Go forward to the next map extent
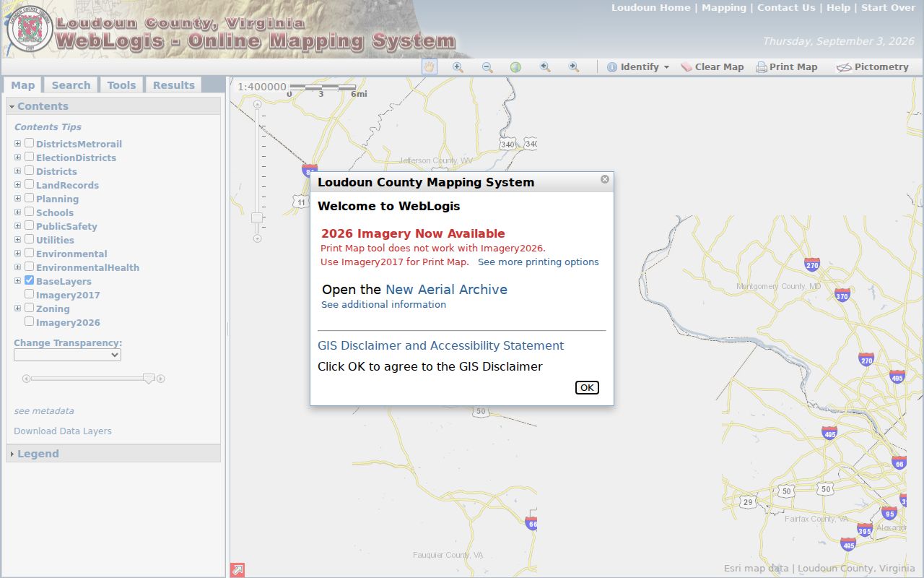Viewport: 924px width, 578px height. point(574,66)
